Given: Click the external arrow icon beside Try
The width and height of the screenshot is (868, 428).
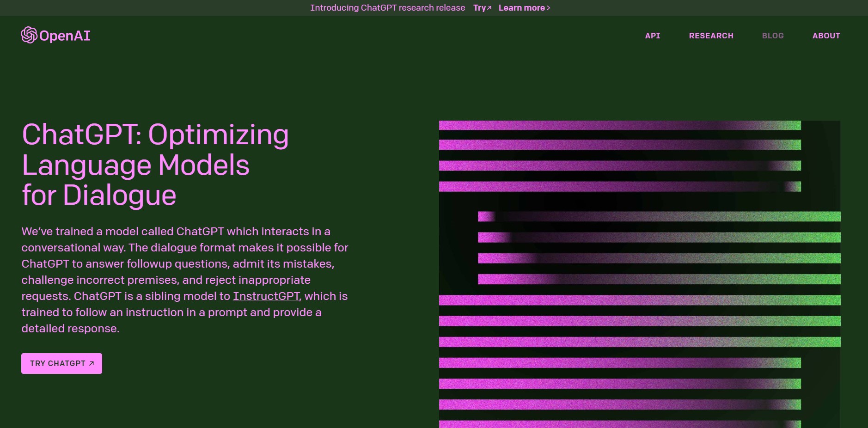Looking at the screenshot, I should coord(489,8).
